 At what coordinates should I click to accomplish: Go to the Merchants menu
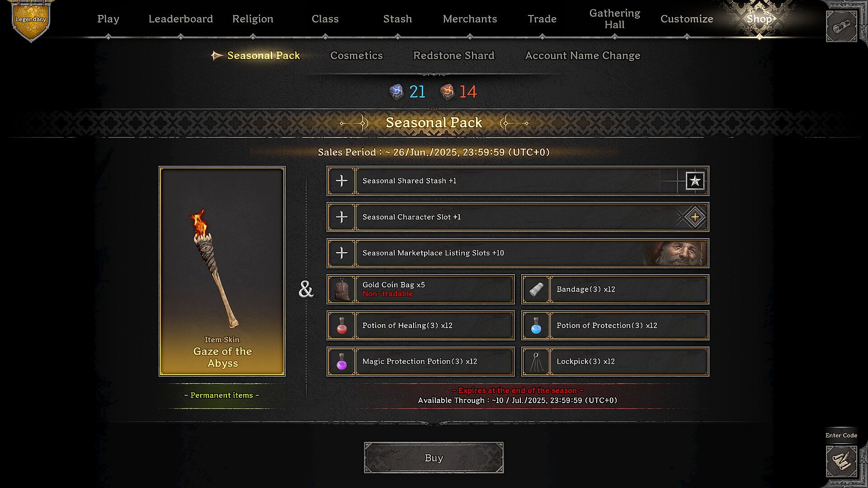click(x=470, y=19)
